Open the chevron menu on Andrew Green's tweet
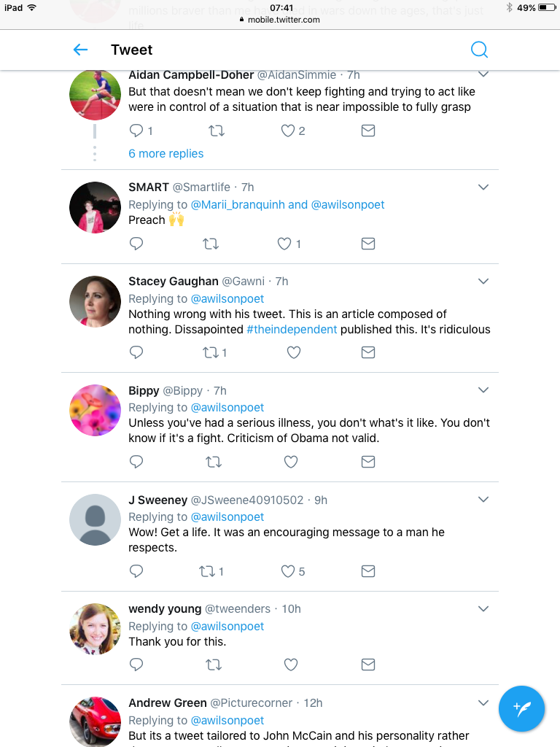 483,703
